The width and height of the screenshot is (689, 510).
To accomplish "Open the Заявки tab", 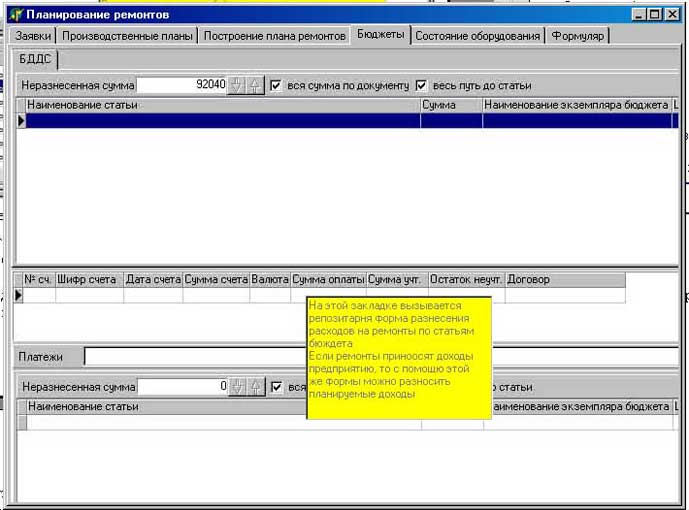I will (x=33, y=36).
